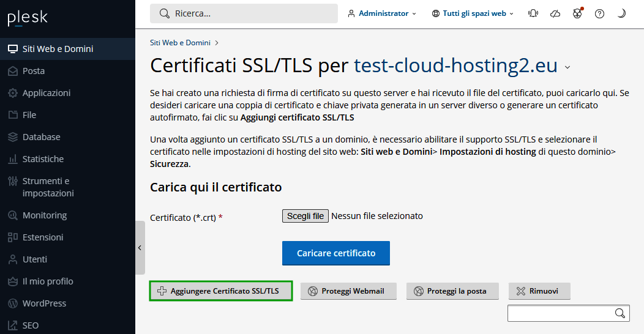This screenshot has width=644, height=334.
Task: Click the Plesk logo
Action: pyautogui.click(x=28, y=18)
